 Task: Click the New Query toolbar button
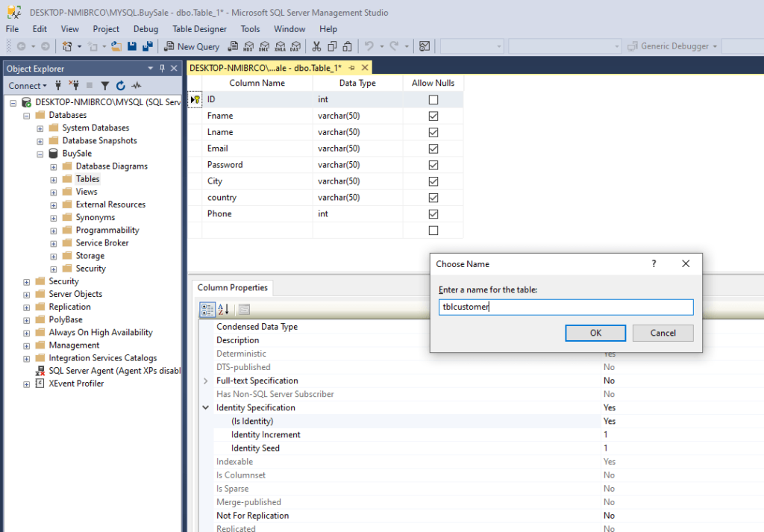tap(192, 46)
